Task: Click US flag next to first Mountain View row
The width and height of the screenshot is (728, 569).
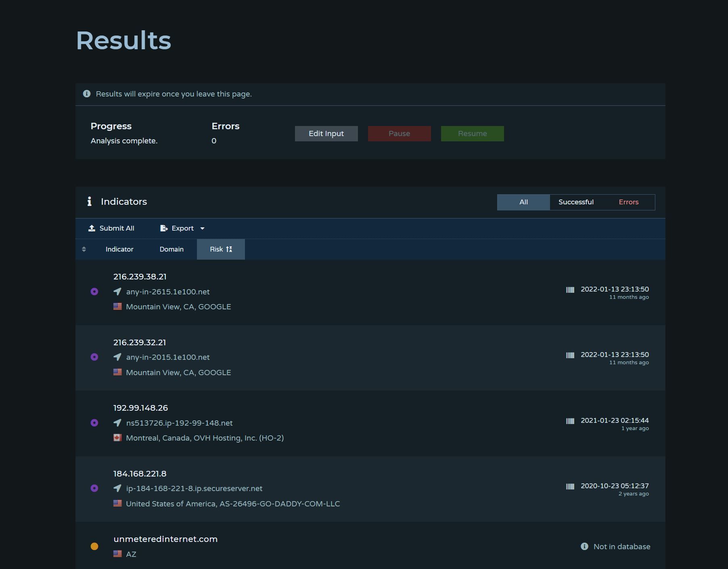Action: [x=117, y=307]
